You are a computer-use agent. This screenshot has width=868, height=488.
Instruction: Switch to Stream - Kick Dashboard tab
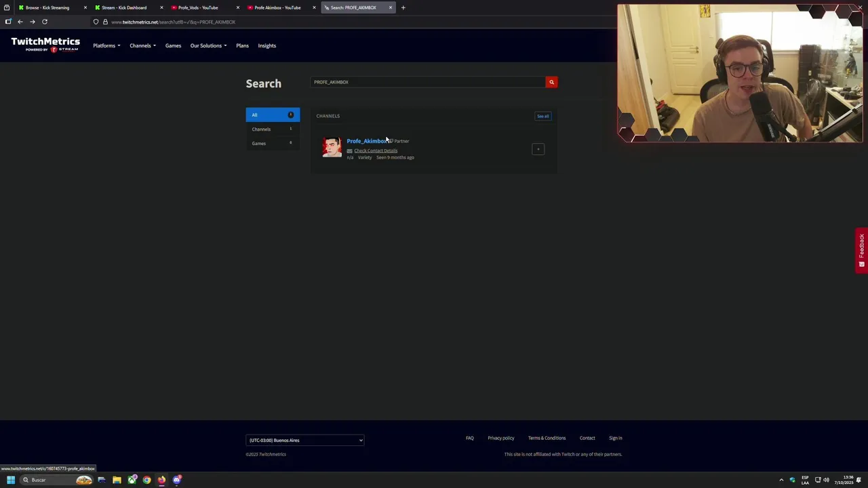pyautogui.click(x=126, y=7)
